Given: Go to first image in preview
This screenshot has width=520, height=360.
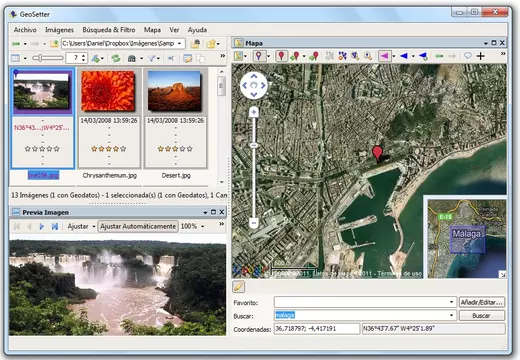Looking at the screenshot, I should [x=17, y=226].
